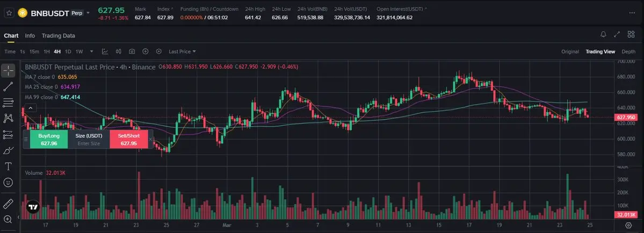Open price alerts with the bell icon

[x=603, y=35]
